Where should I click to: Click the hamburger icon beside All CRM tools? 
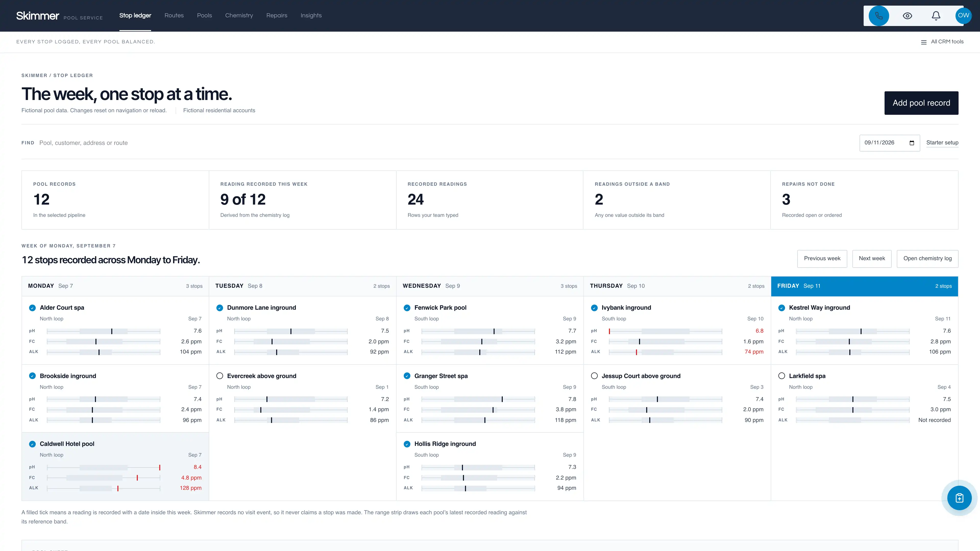pyautogui.click(x=924, y=42)
